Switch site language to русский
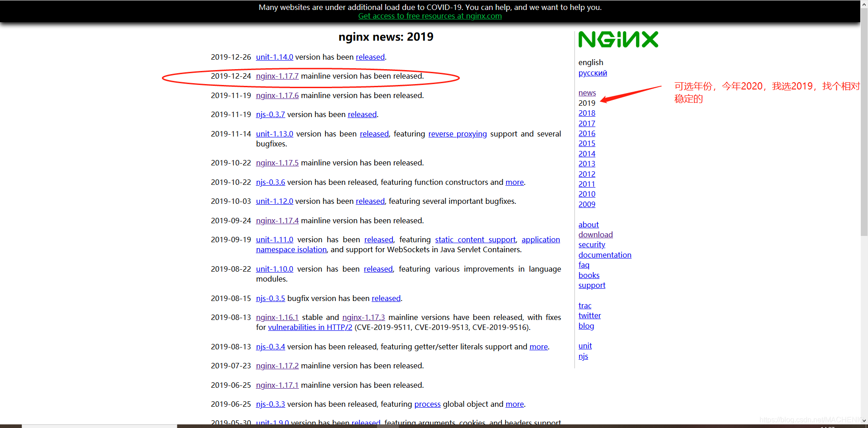 coord(592,73)
